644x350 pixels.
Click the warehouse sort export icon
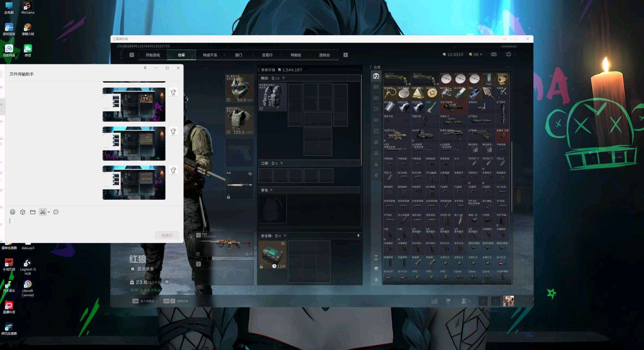pyautogui.click(x=376, y=279)
